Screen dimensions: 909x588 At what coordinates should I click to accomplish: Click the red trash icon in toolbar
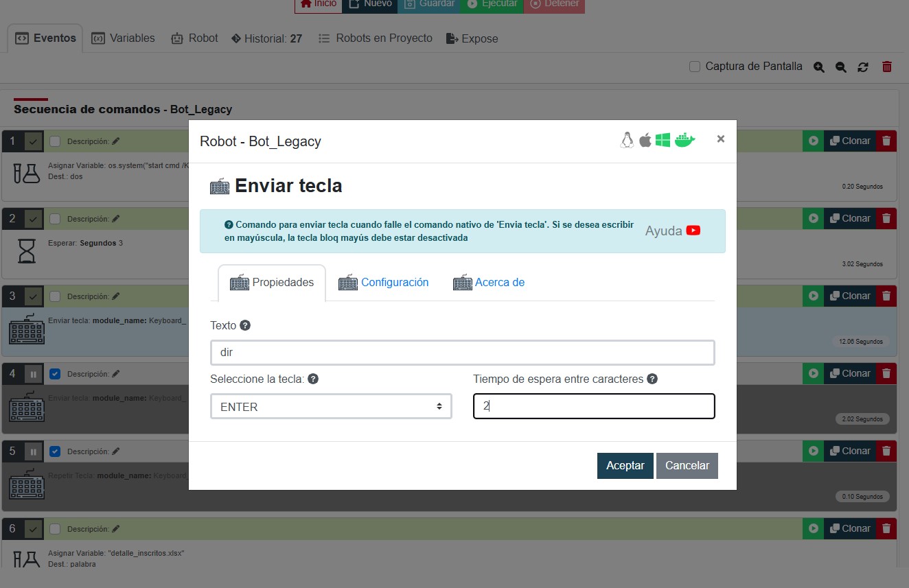click(887, 67)
